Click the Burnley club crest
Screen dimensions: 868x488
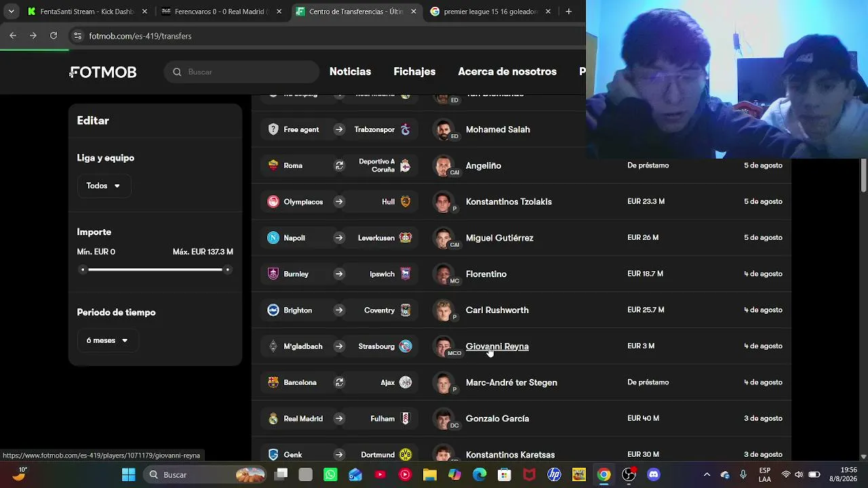tap(273, 274)
